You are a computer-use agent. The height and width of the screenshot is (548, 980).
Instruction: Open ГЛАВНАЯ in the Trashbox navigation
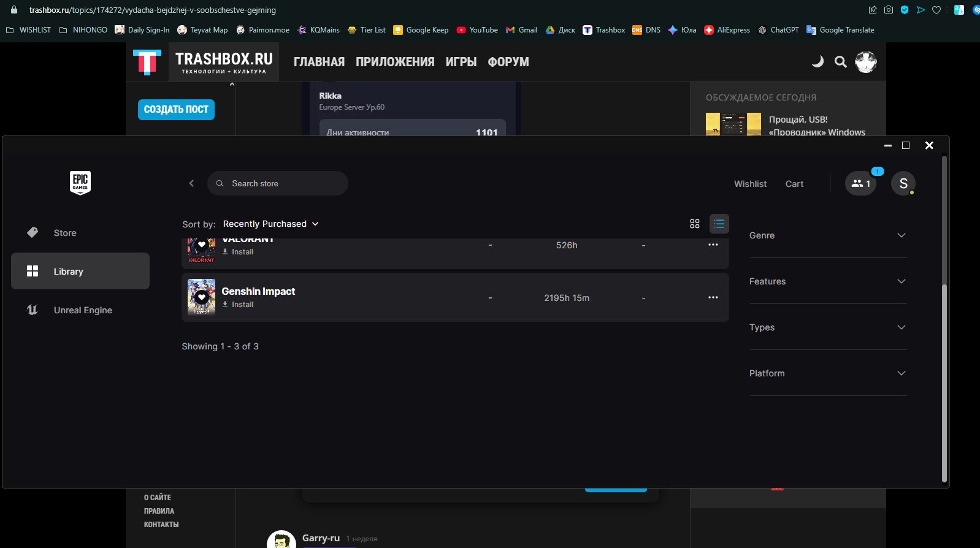point(319,62)
